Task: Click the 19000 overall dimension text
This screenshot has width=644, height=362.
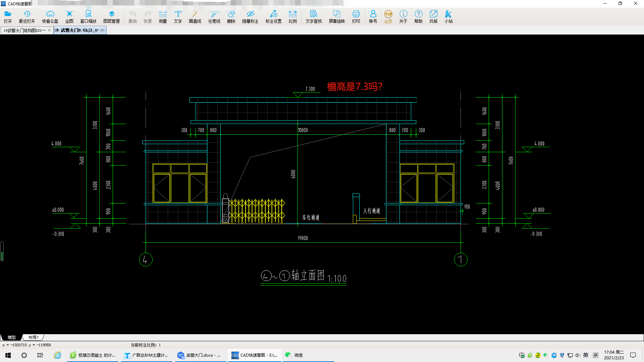Action: tap(303, 238)
